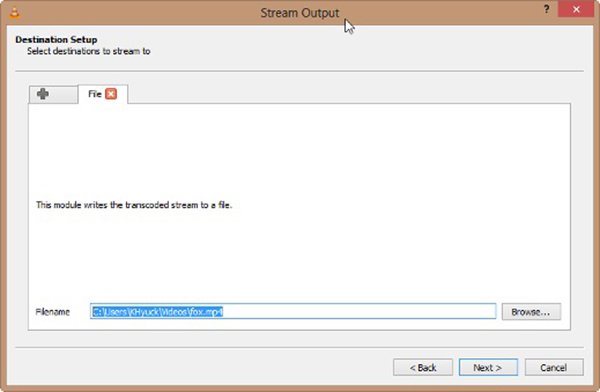Image resolution: width=600 pixels, height=392 pixels.
Task: Go to previous step with Back button
Action: pos(423,368)
